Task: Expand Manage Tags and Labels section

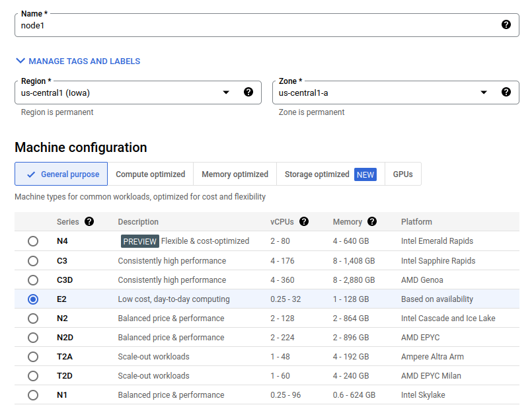Action: (x=78, y=61)
